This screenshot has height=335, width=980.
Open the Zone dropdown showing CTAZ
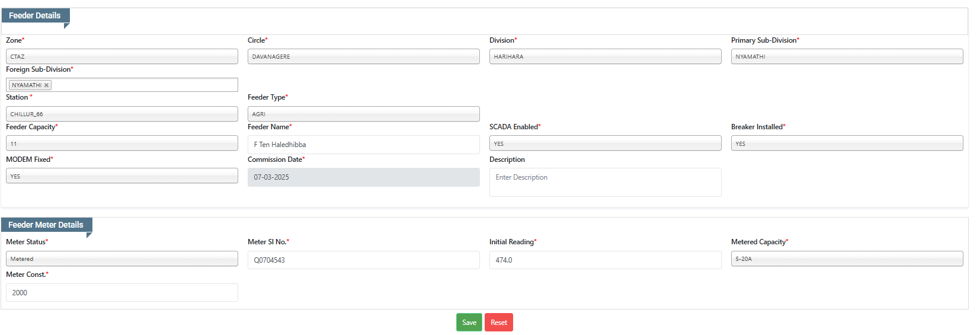(x=122, y=56)
